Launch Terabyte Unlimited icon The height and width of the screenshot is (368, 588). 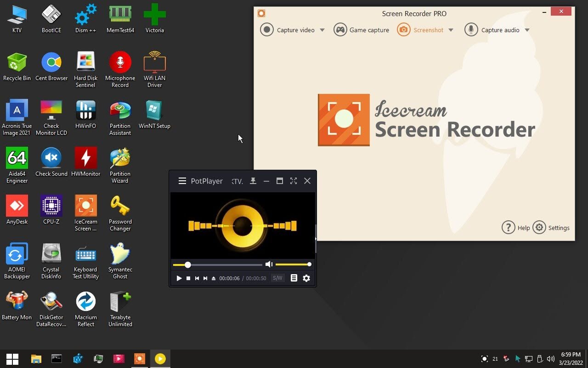point(120,309)
